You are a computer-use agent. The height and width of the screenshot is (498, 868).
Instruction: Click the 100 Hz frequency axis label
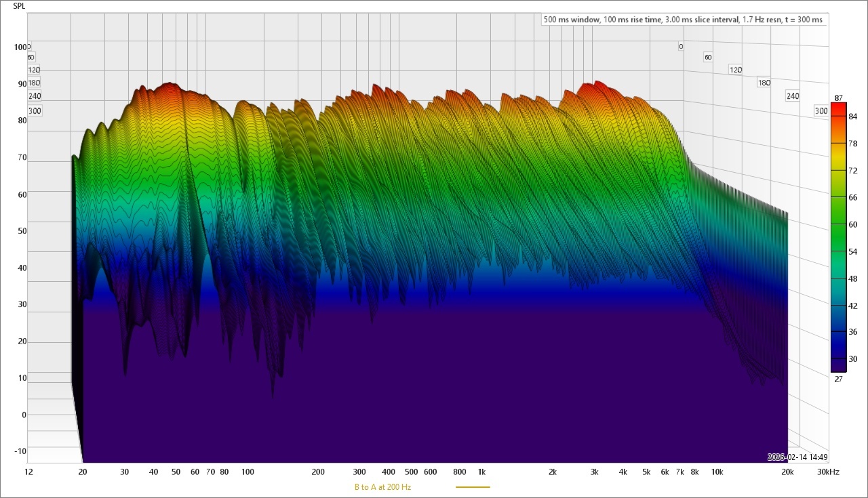248,472
